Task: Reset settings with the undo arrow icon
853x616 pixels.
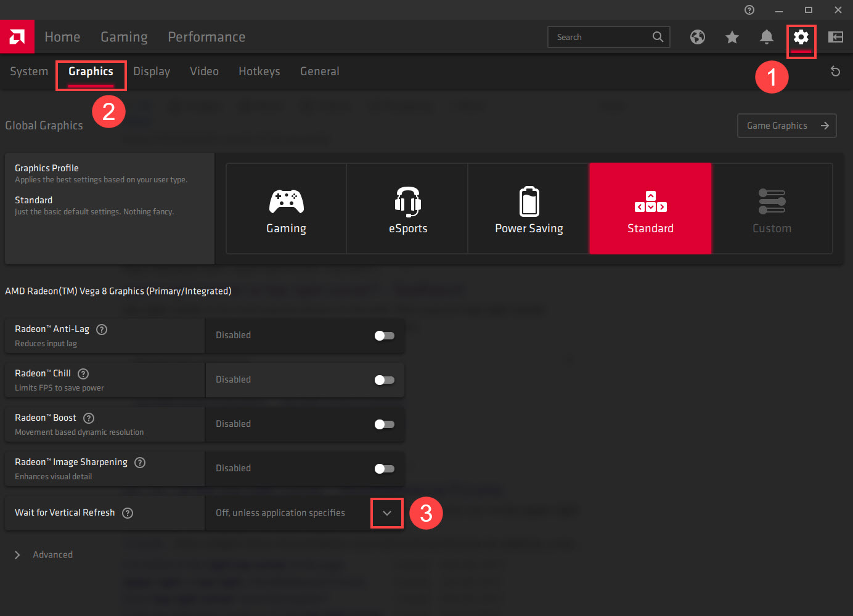Action: click(x=836, y=71)
